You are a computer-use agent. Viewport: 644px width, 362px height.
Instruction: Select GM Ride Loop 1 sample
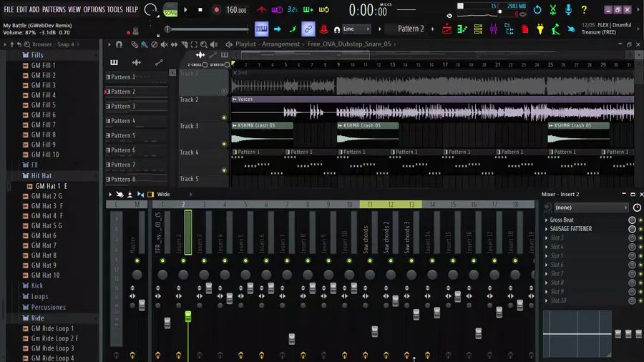[x=52, y=329]
